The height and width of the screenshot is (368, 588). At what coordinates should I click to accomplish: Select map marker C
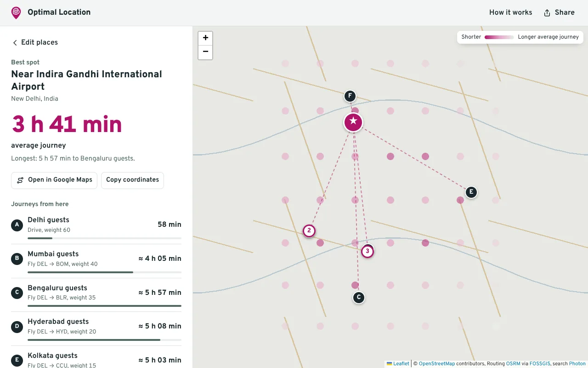click(x=359, y=298)
